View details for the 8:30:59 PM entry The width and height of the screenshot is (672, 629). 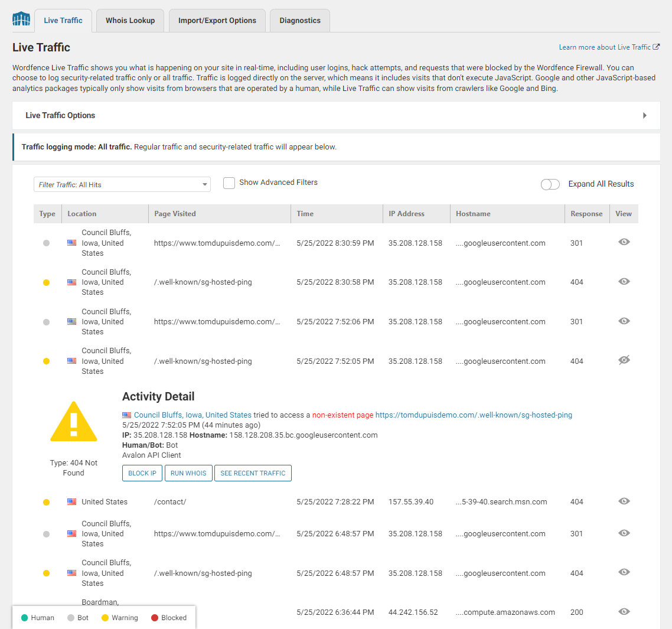[624, 242]
